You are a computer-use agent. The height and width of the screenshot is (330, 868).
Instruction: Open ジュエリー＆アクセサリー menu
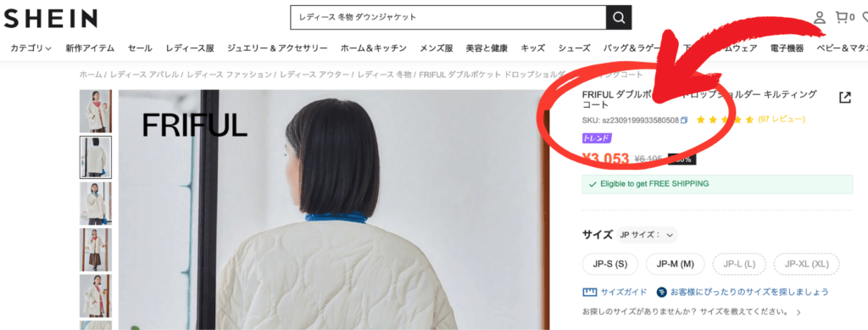277,48
